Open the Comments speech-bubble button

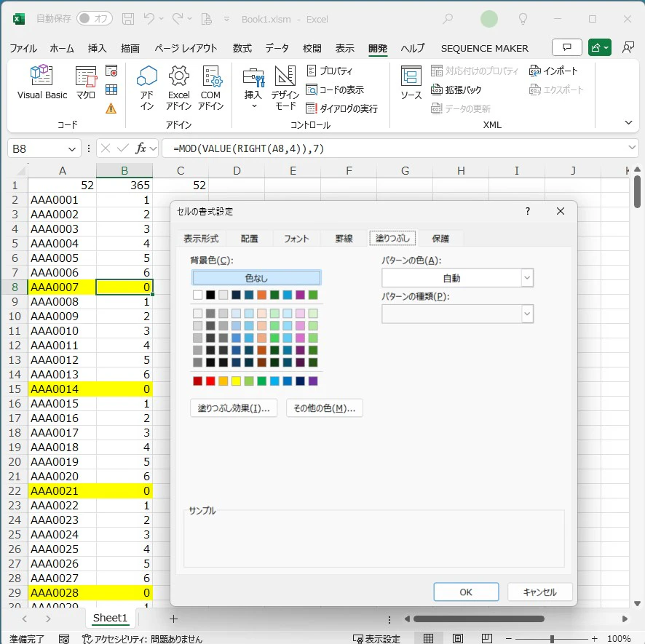click(x=567, y=48)
